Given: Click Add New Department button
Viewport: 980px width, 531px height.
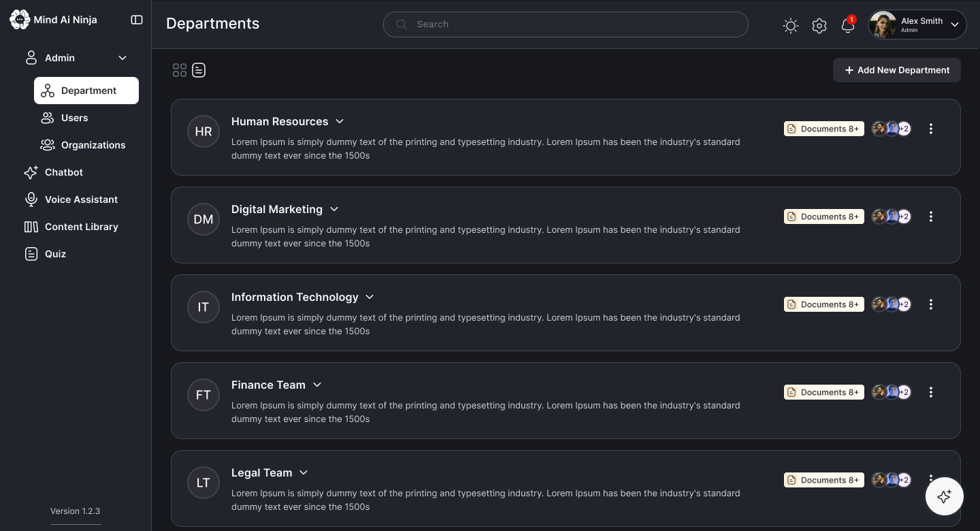Looking at the screenshot, I should click(897, 70).
